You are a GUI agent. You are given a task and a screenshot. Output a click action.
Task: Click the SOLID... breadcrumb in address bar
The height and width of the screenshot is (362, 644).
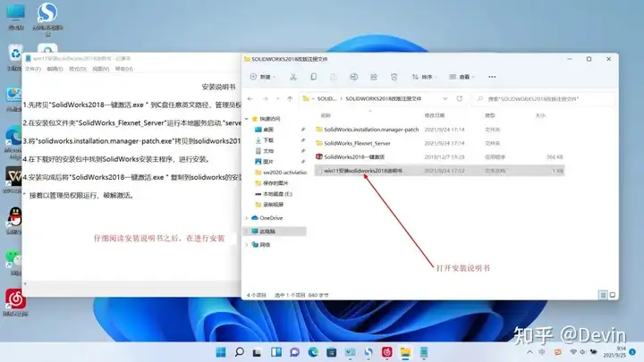coord(326,99)
